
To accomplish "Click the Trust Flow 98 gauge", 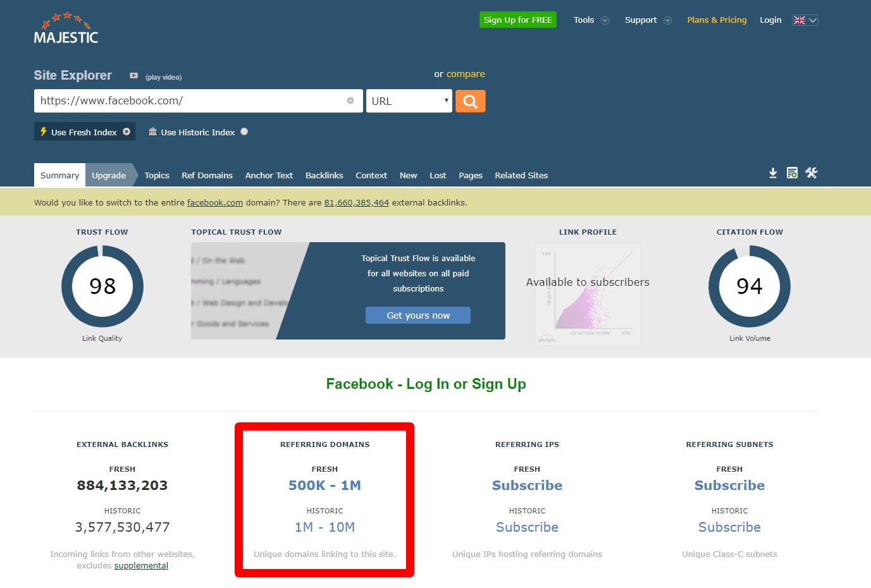I will [x=102, y=286].
